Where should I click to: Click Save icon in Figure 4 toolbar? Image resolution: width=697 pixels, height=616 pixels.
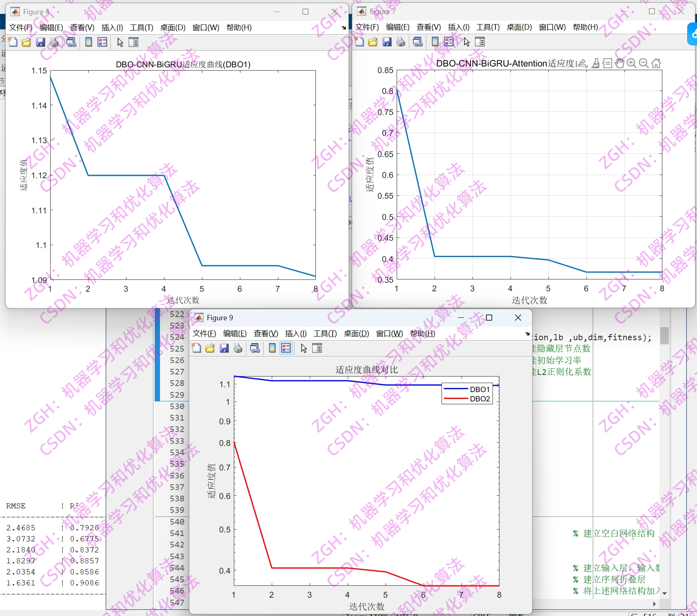40,42
